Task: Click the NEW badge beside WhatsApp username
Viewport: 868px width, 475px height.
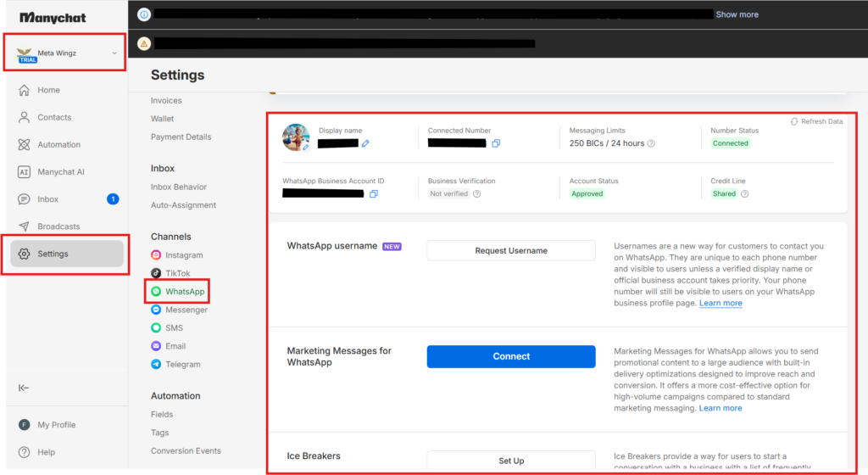Action: [x=392, y=246]
